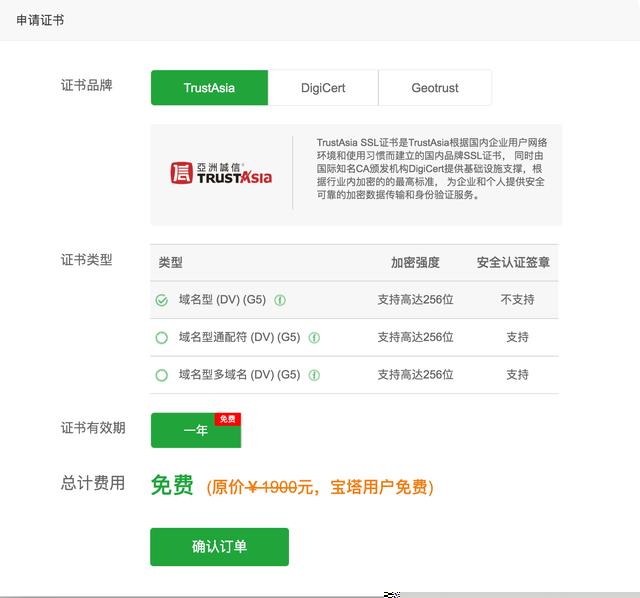Click the TrustAsia SSL证书 description paragraph

coord(432,169)
